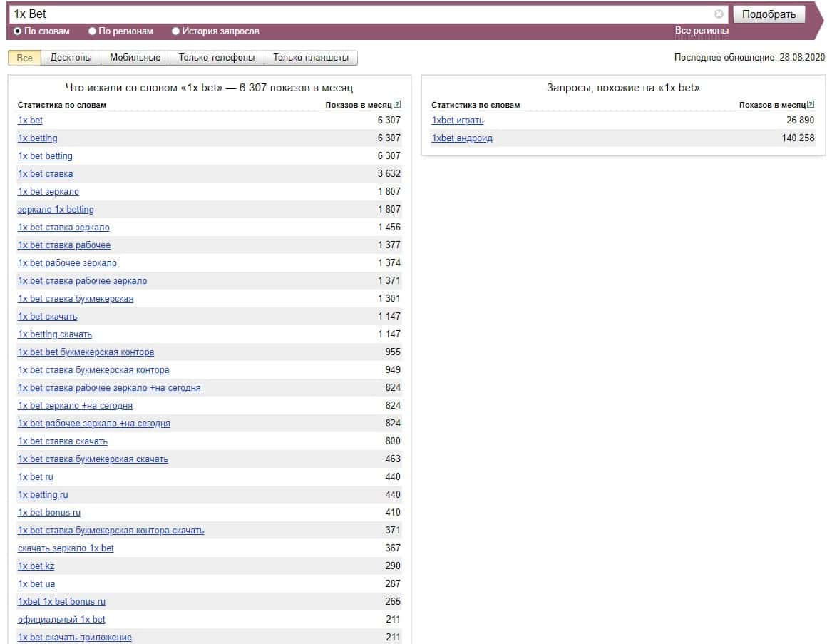The width and height of the screenshot is (827, 644).
Task: Open the '1xbet играть' similar query link
Action: pos(457,121)
